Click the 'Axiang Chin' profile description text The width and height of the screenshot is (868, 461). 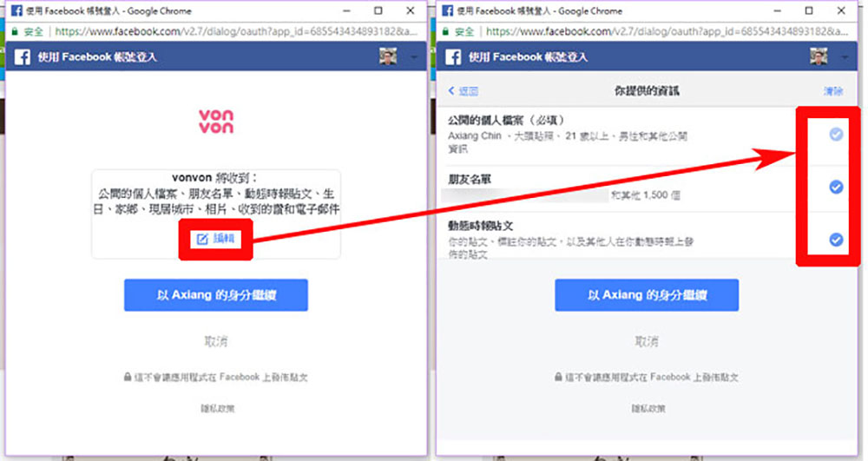(x=568, y=142)
